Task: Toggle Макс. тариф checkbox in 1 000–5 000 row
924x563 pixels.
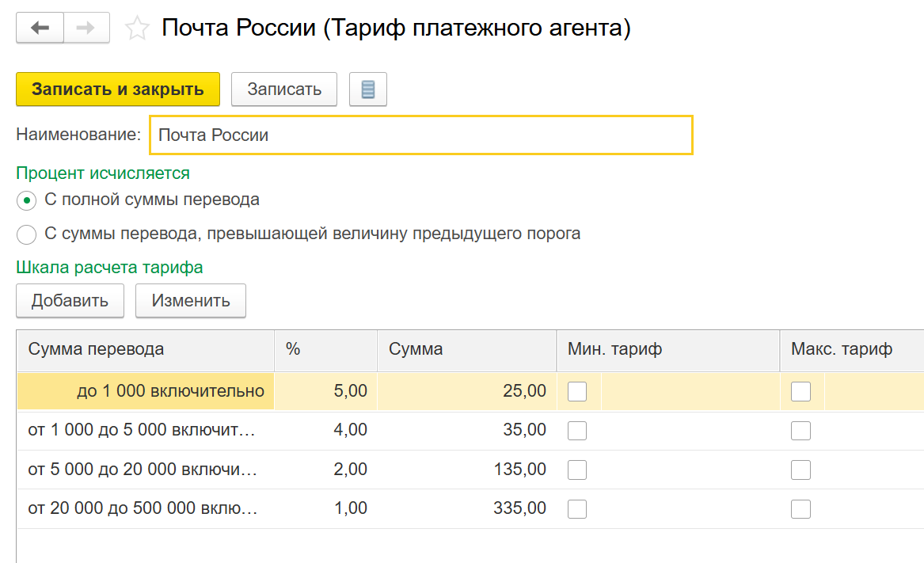Action: pyautogui.click(x=800, y=430)
